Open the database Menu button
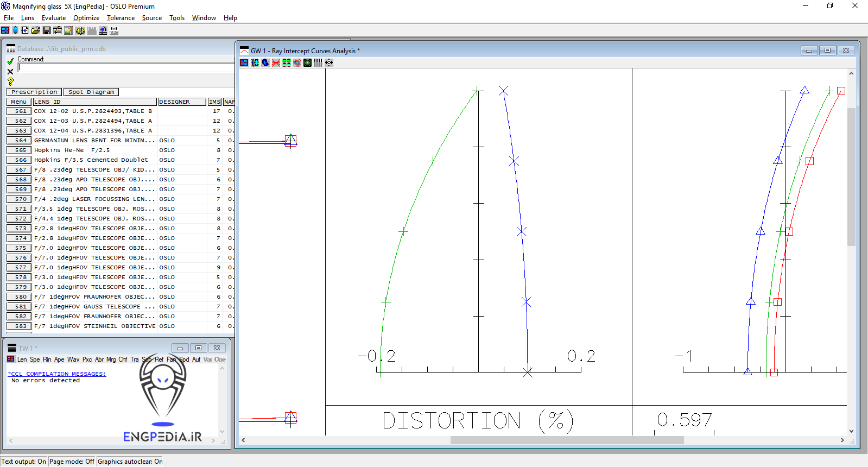The image size is (868, 467). click(19, 102)
